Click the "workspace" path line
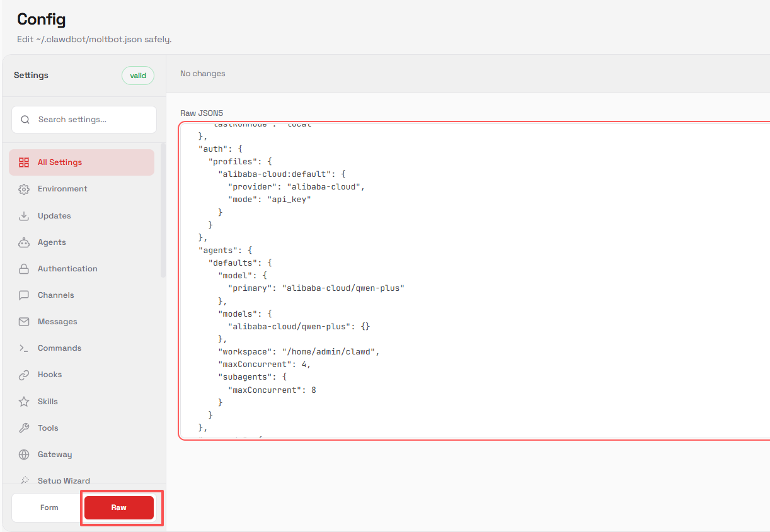 point(299,352)
